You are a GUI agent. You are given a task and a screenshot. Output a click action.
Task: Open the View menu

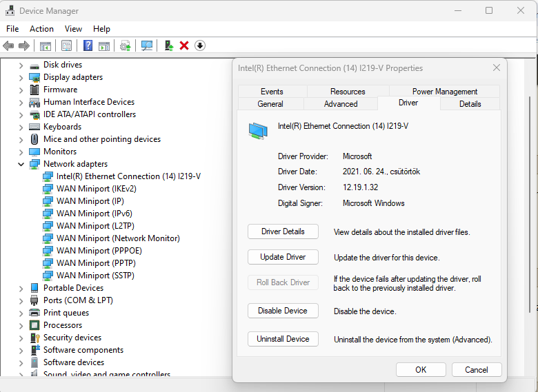pos(73,29)
